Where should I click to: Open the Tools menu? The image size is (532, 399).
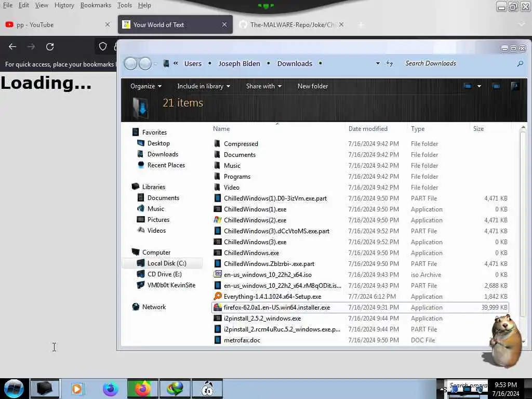pos(125,5)
